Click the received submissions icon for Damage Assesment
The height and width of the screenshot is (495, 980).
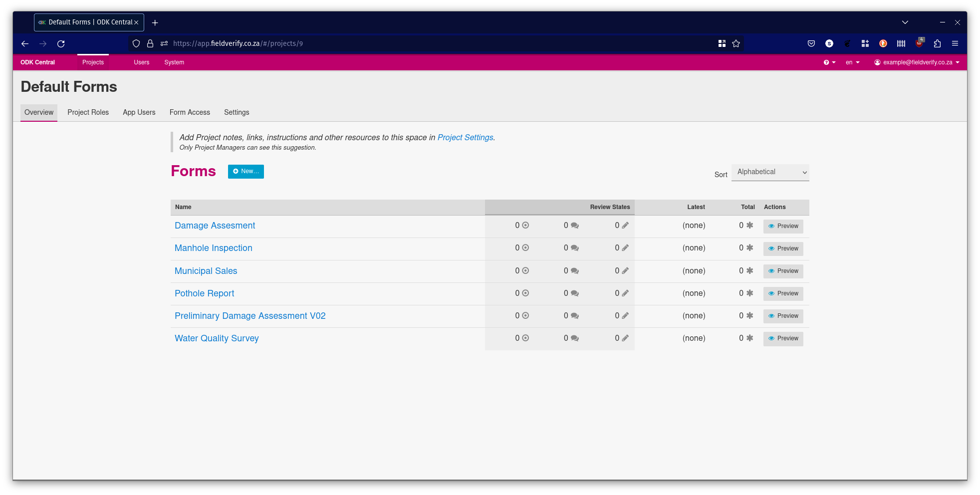[524, 226]
